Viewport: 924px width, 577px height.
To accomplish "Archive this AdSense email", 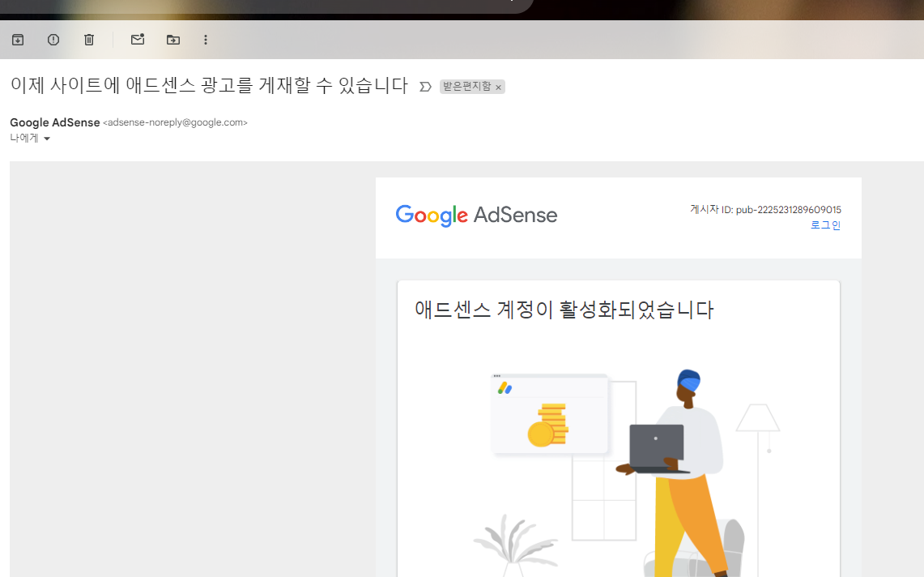I will (17, 39).
